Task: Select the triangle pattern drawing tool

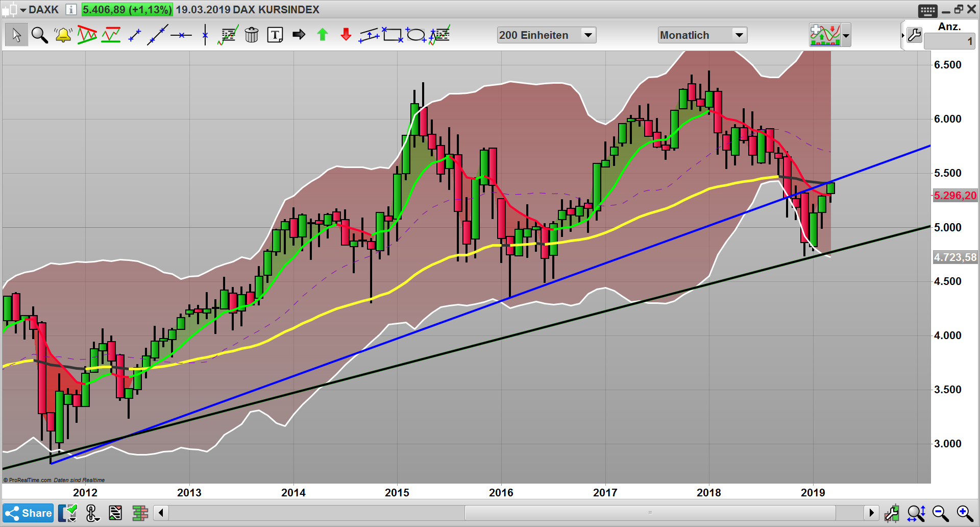Action: pos(87,35)
